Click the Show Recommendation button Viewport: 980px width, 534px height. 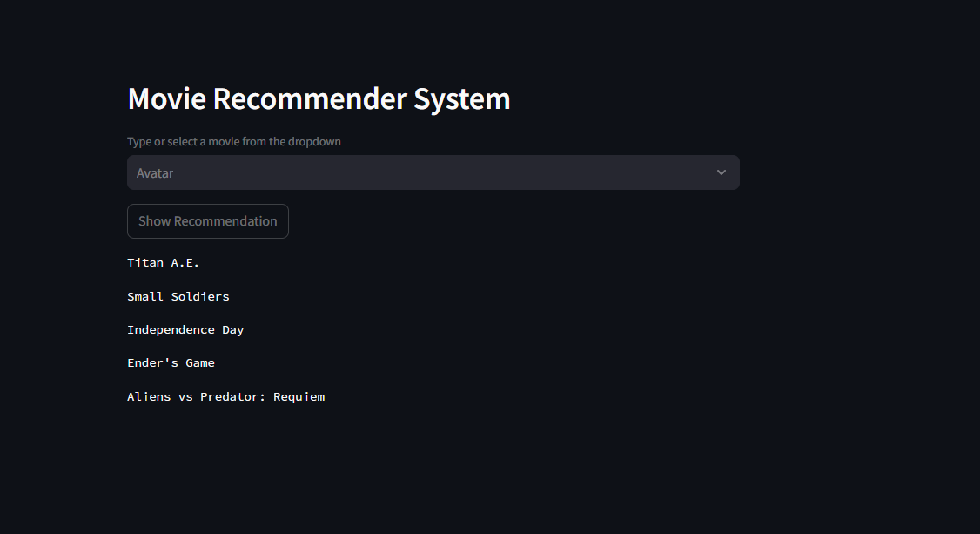tap(208, 221)
